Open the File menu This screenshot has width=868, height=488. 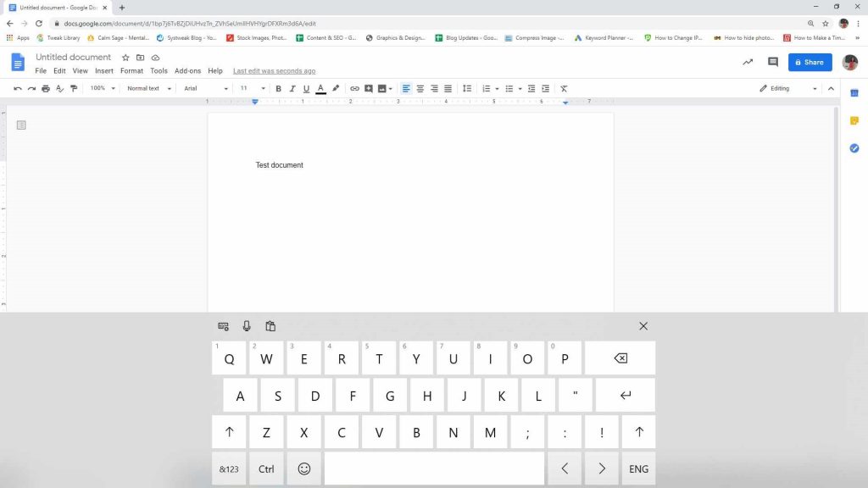pyautogui.click(x=41, y=71)
